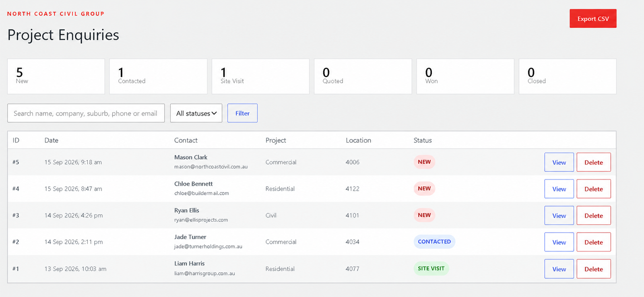This screenshot has width=644, height=297.
Task: Focus the search name, company, suburb field
Action: click(x=86, y=113)
